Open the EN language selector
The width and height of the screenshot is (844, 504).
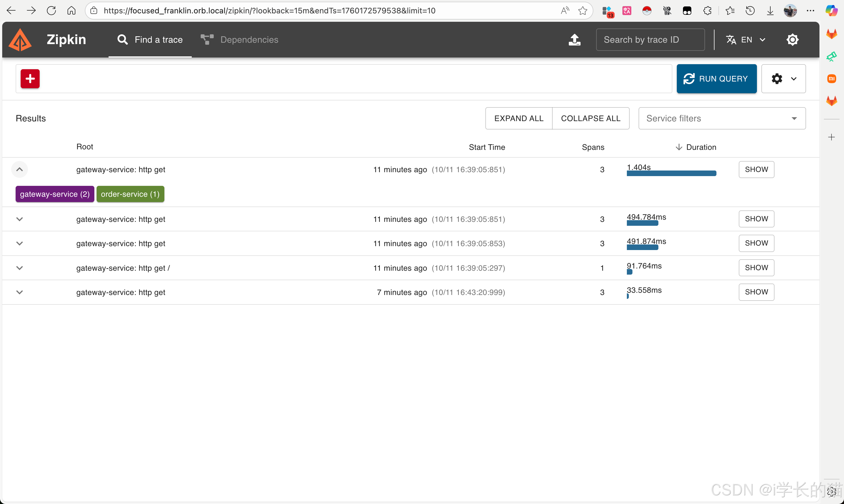point(746,40)
